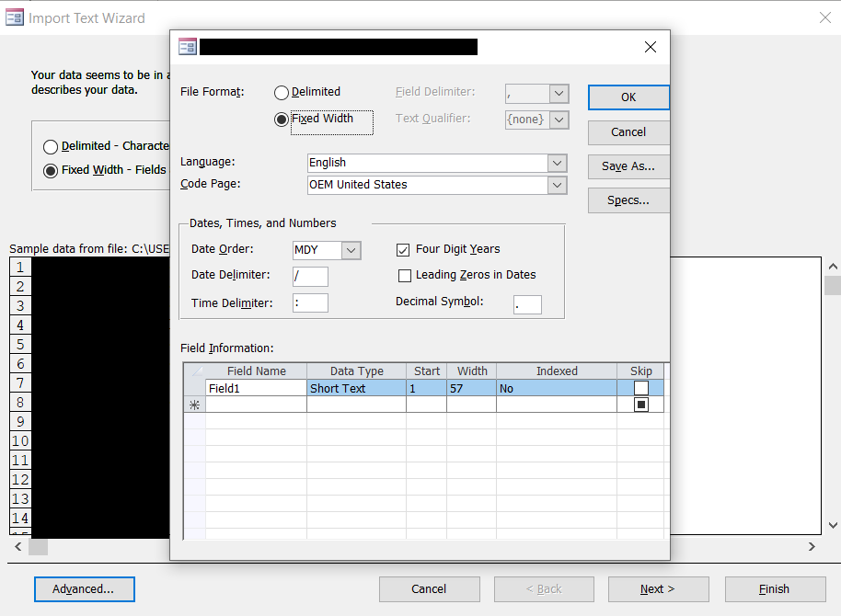Select the Fixed Width file format option
The height and width of the screenshot is (616, 841).
point(281,119)
